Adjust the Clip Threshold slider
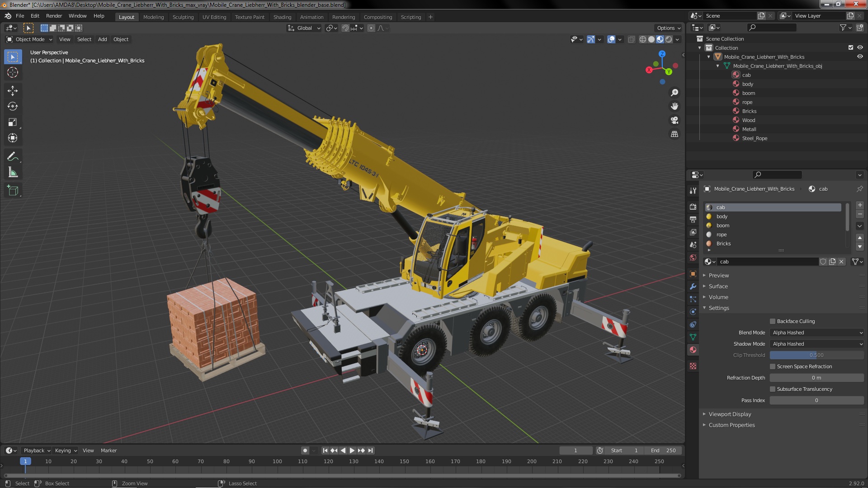Viewport: 868px width, 488px height. click(x=817, y=355)
